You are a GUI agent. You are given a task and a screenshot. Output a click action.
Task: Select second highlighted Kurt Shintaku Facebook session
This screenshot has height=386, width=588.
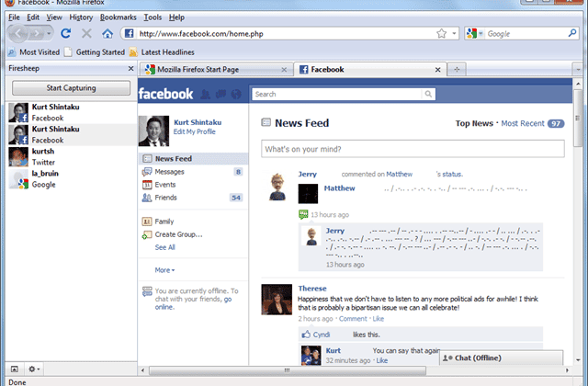coord(72,135)
